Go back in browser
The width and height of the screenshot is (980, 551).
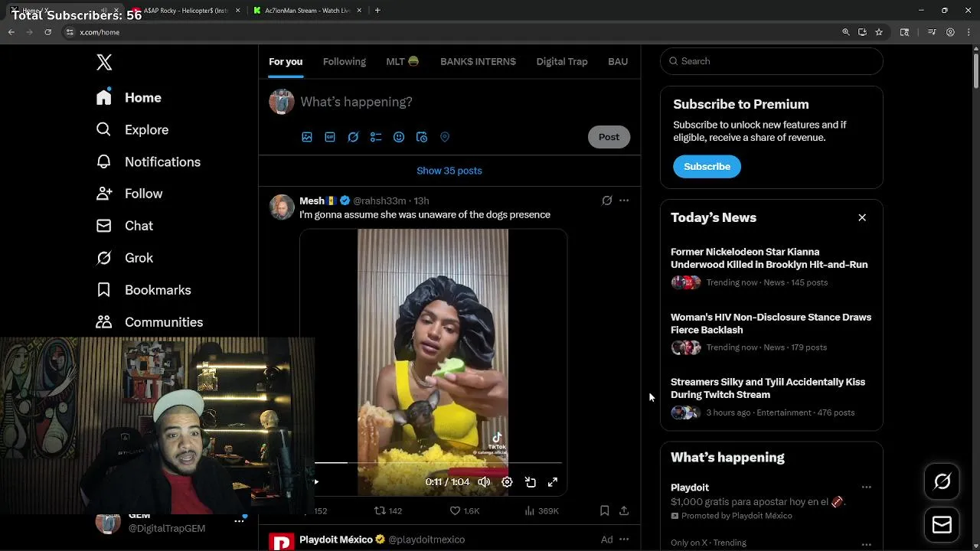click(11, 32)
